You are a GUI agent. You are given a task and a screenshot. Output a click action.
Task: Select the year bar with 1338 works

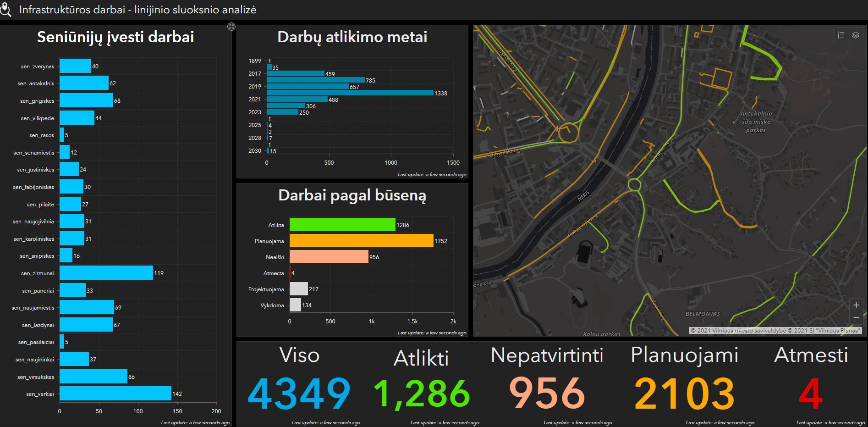pyautogui.click(x=350, y=93)
